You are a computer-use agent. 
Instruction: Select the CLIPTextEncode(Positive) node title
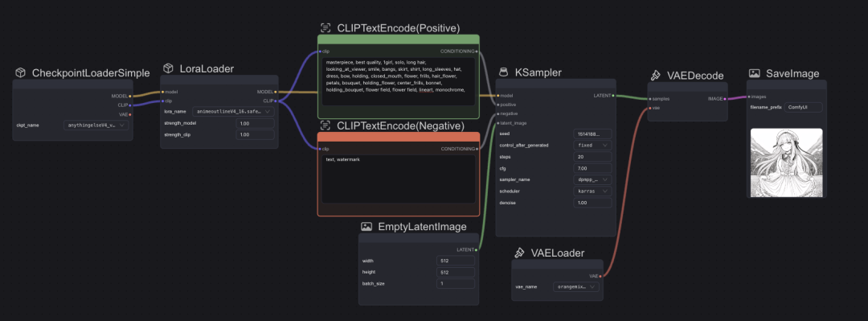pyautogui.click(x=399, y=27)
